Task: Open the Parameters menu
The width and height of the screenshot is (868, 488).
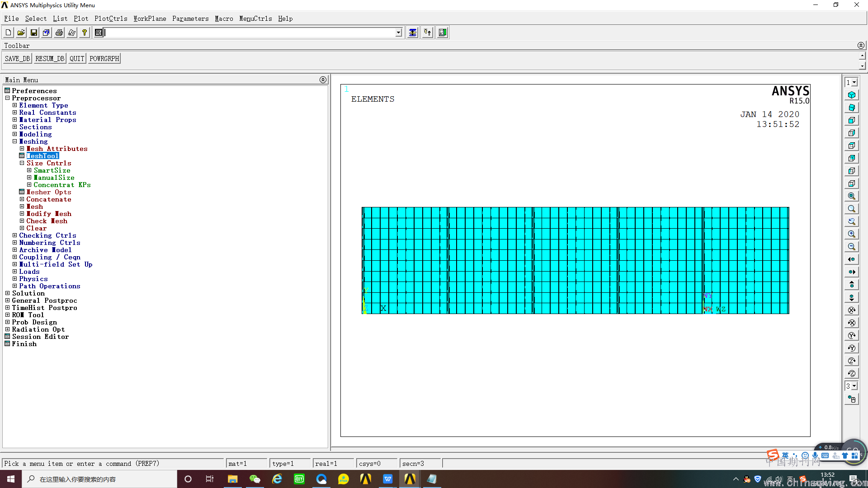Action: [x=190, y=19]
